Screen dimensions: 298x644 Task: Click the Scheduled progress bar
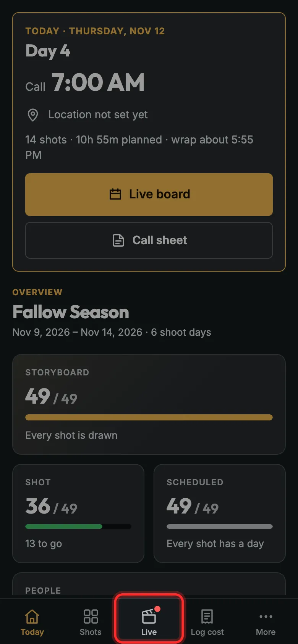tap(220, 526)
